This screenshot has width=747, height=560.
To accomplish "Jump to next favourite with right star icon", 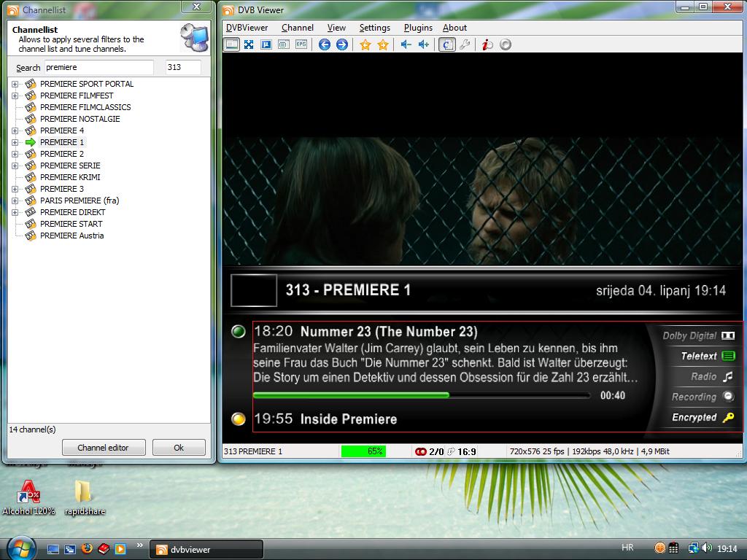I will [383, 44].
